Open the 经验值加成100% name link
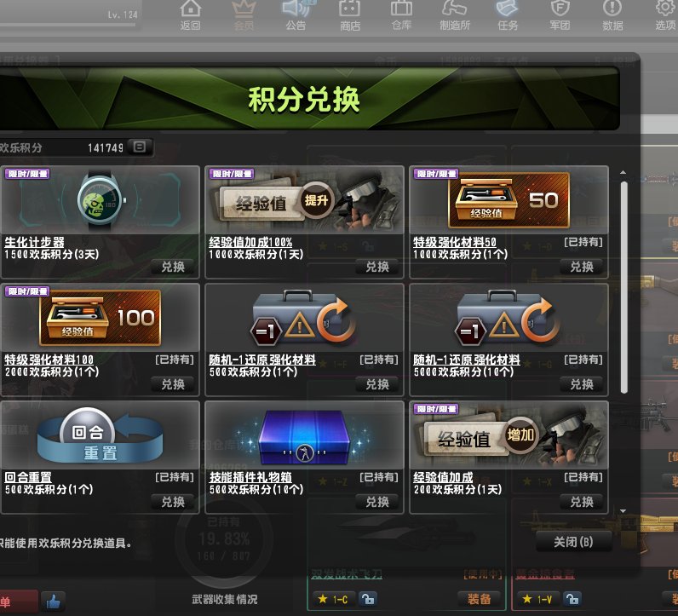Viewport: 678px width, 616px height. coord(250,242)
